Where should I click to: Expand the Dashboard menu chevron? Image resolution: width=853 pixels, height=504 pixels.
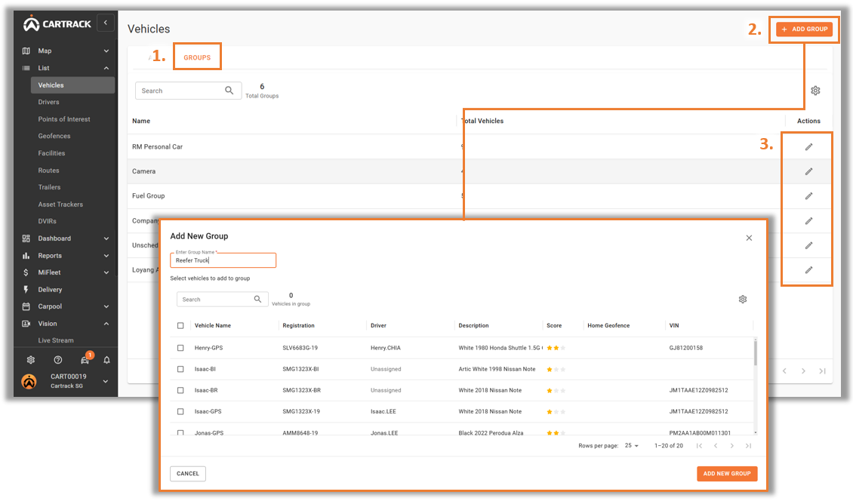[106, 238]
